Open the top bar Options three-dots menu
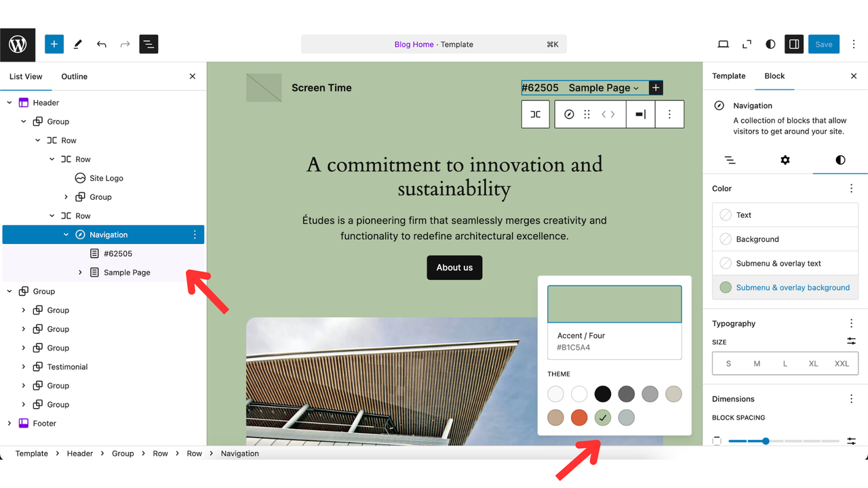Screen dimensions: 868x488 pos(854,44)
